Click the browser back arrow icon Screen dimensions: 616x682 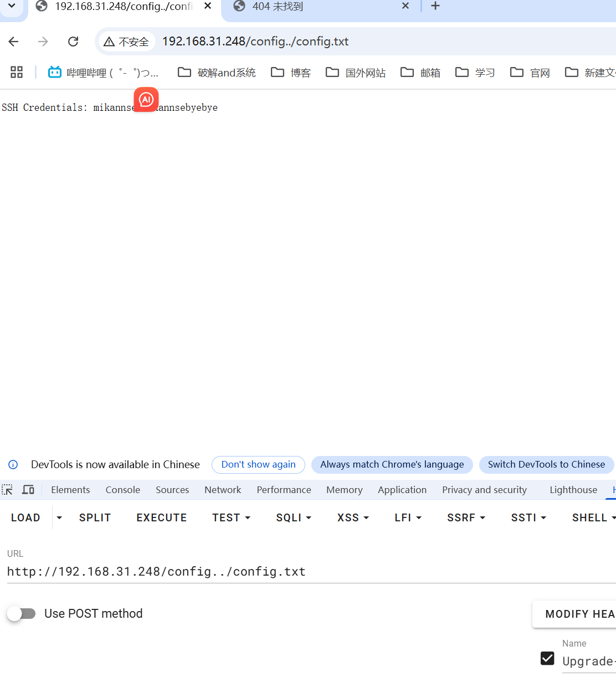pyautogui.click(x=14, y=42)
